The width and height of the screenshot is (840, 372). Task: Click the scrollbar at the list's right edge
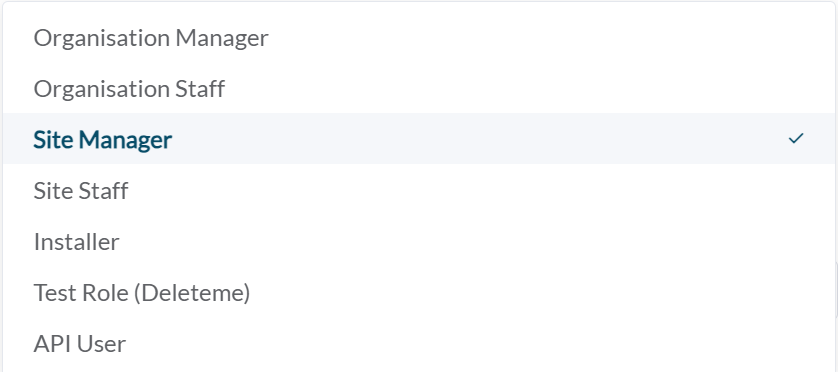click(837, 289)
